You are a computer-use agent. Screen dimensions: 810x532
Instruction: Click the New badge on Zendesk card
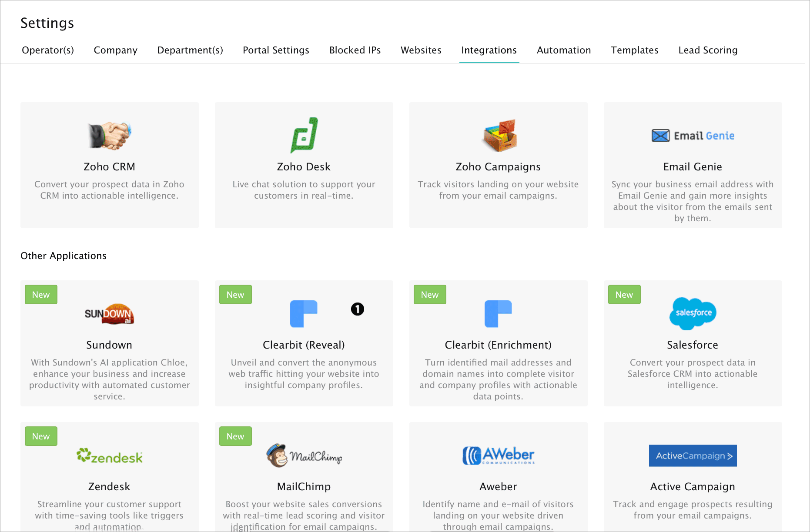coord(41,436)
